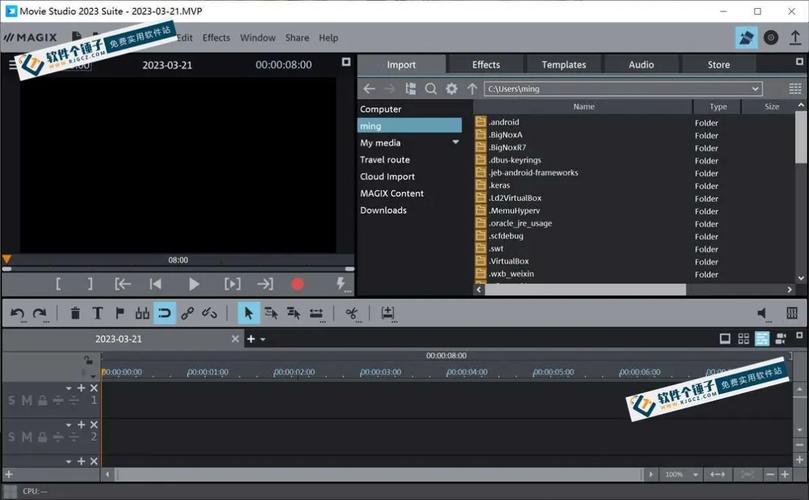The width and height of the screenshot is (809, 500).
Task: Click the chain link group icon
Action: pyautogui.click(x=187, y=313)
